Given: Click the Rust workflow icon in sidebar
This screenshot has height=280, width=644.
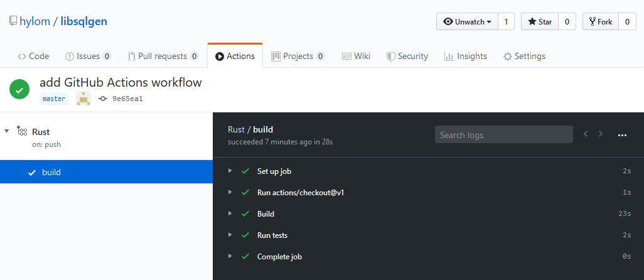Looking at the screenshot, I should (22, 131).
